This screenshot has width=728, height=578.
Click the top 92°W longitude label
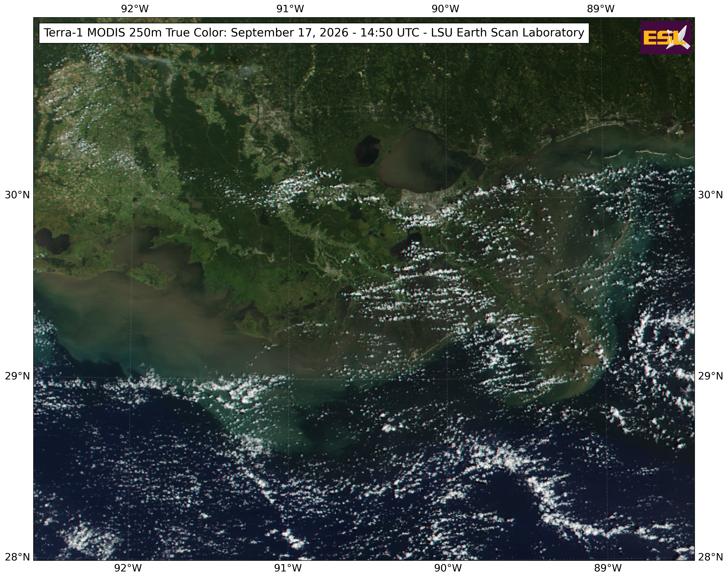135,9
